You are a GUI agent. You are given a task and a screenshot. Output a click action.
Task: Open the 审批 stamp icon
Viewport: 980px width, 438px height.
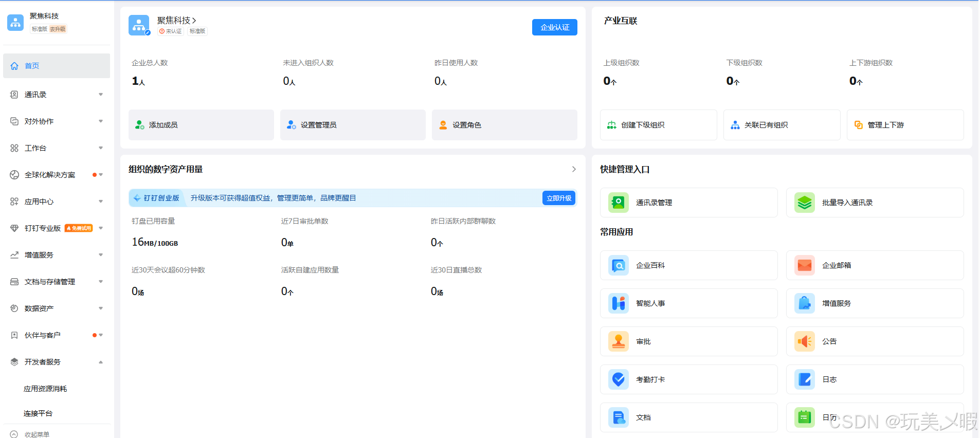(x=619, y=341)
